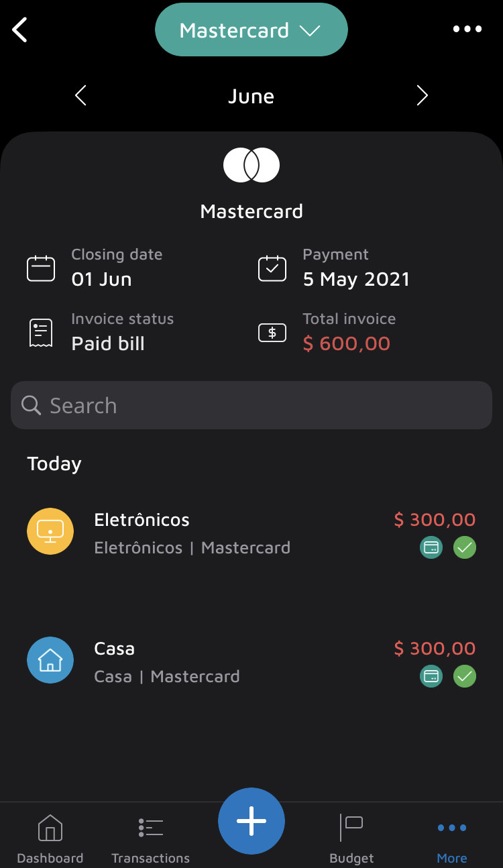Open the Transactions tab
Viewport: 503px width, 868px height.
(x=150, y=838)
